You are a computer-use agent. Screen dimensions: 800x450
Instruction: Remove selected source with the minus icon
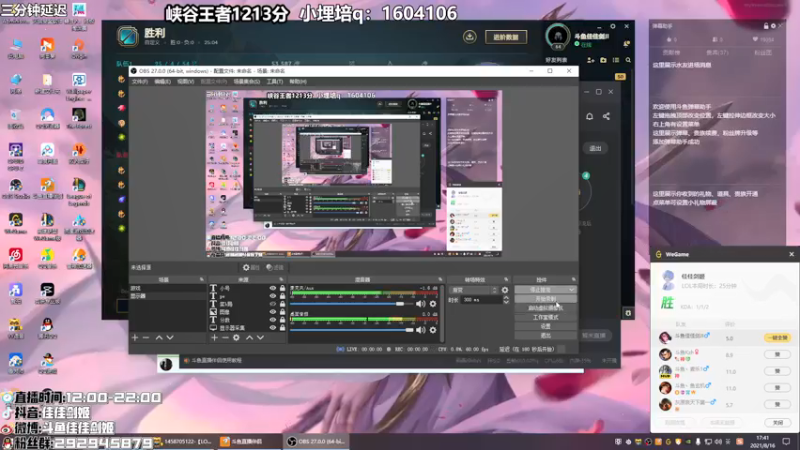pyautogui.click(x=225, y=338)
